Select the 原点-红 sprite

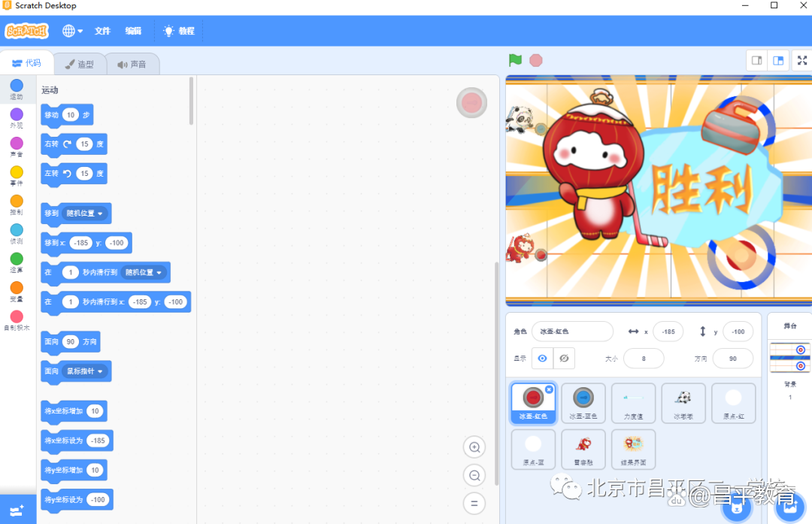(x=733, y=404)
